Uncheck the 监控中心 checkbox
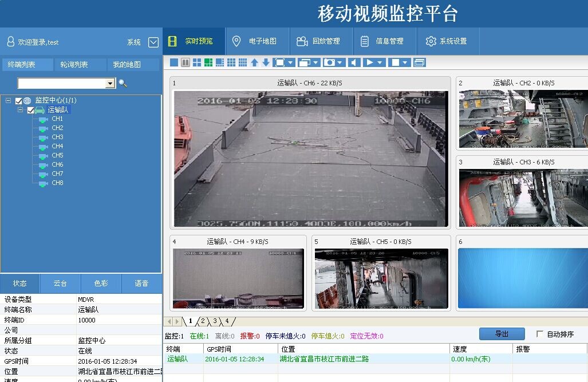 [x=18, y=101]
